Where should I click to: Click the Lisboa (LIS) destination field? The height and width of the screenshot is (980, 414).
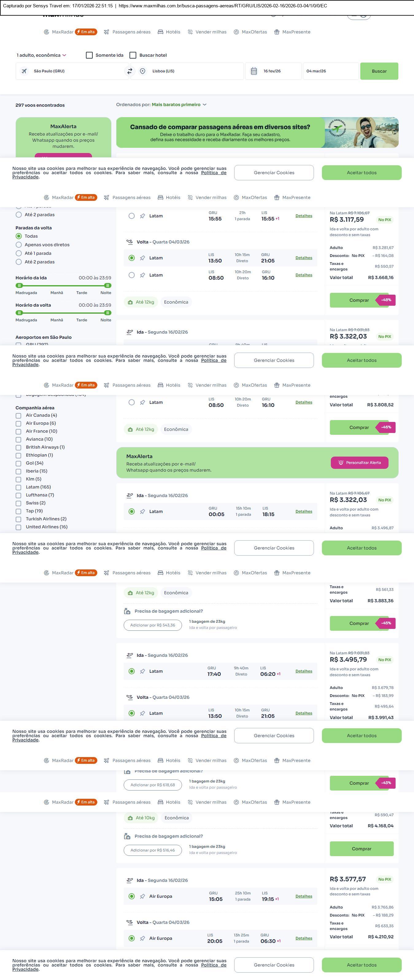click(191, 71)
